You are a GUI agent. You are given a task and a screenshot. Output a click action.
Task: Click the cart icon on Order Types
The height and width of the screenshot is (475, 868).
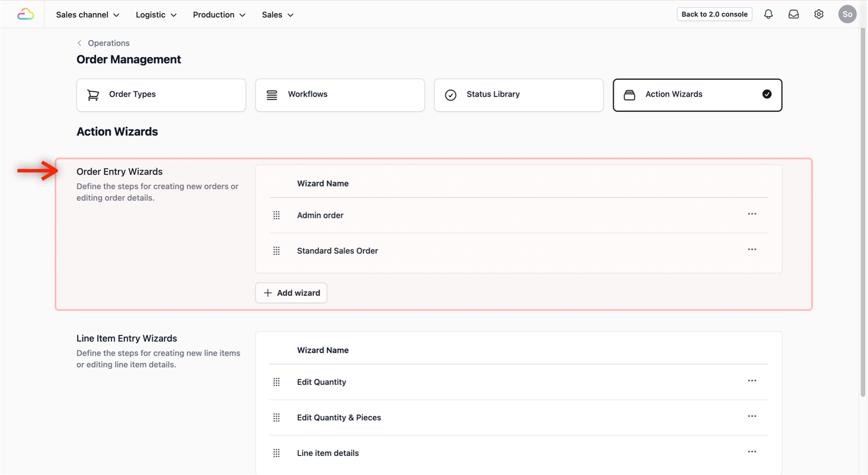tap(93, 95)
